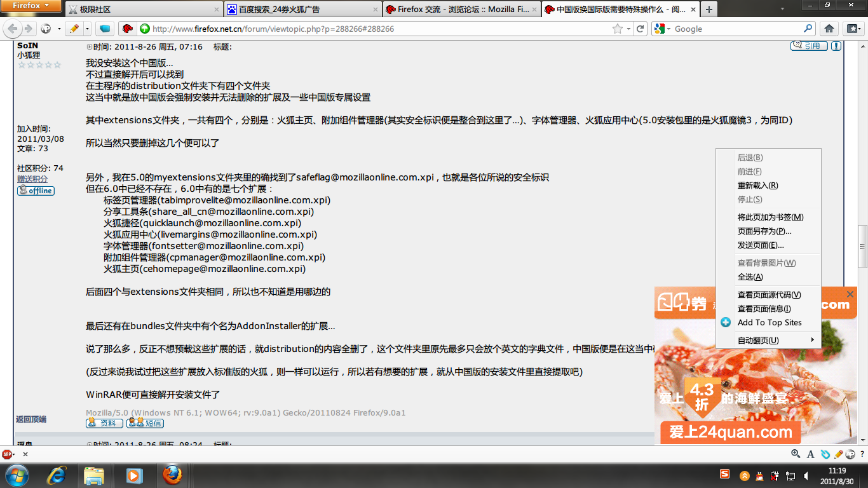Image resolution: width=868 pixels, height=488 pixels.
Task: Click the pencil icon in add-on bar
Action: pyautogui.click(x=838, y=454)
